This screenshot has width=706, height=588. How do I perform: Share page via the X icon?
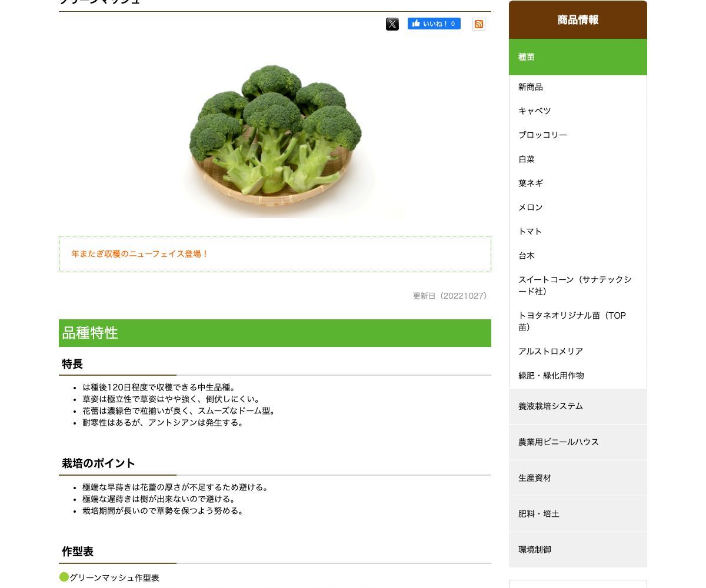pos(392,24)
